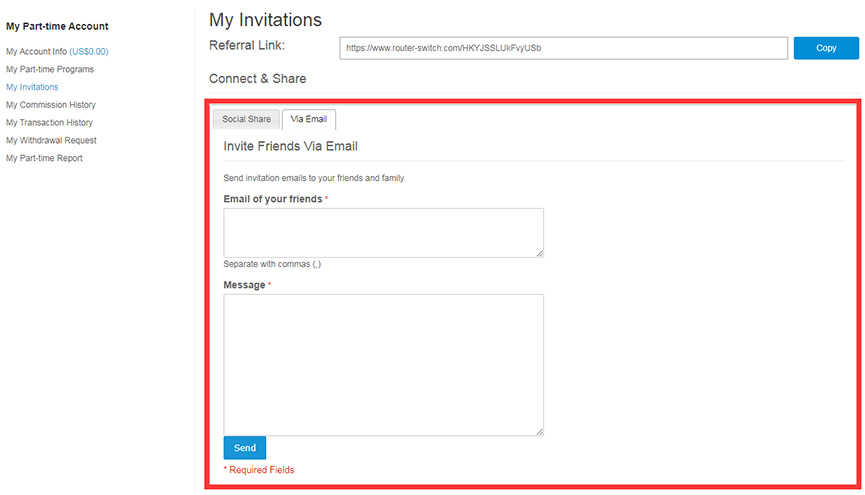Viewport: 865px width, 495px height.
Task: Click the My Part-time Account heading
Action: 57,26
